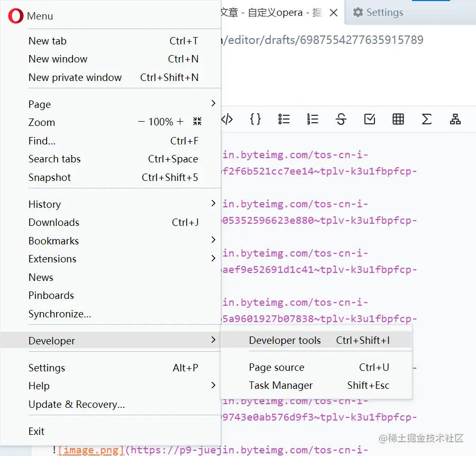
Task: Insert table icon in editor toolbar
Action: click(398, 119)
